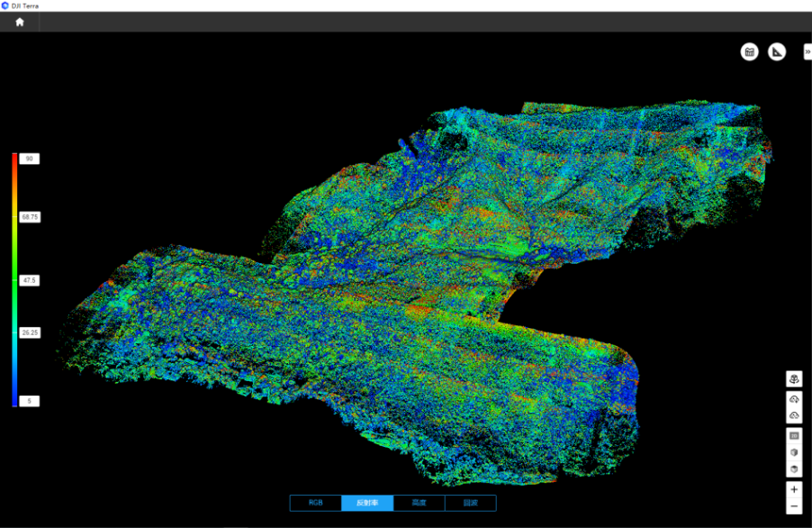This screenshot has height=528, width=812.
Task: Click the rotating 3D model view icon
Action: tap(794, 378)
